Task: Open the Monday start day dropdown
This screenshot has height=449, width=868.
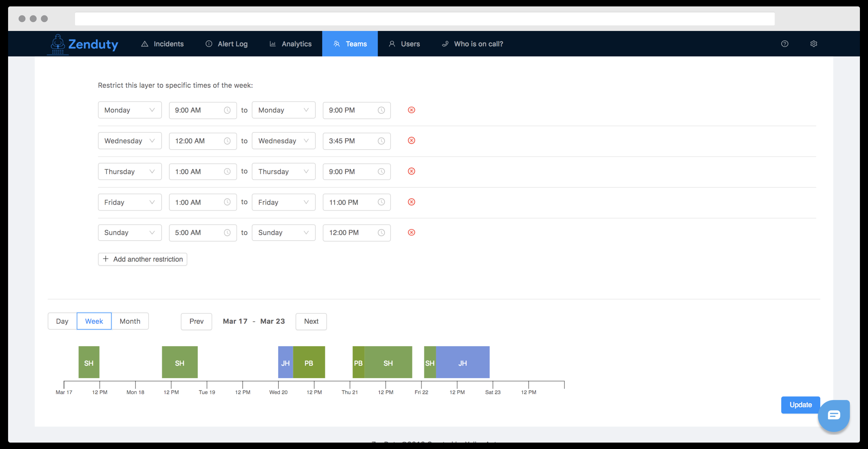Action: tap(130, 110)
